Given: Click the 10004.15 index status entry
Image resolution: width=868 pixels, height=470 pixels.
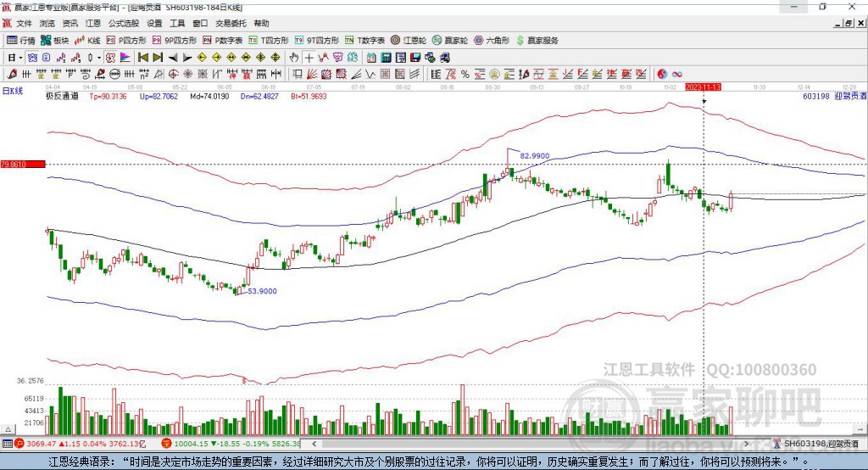Looking at the screenshot, I should pos(231,444).
